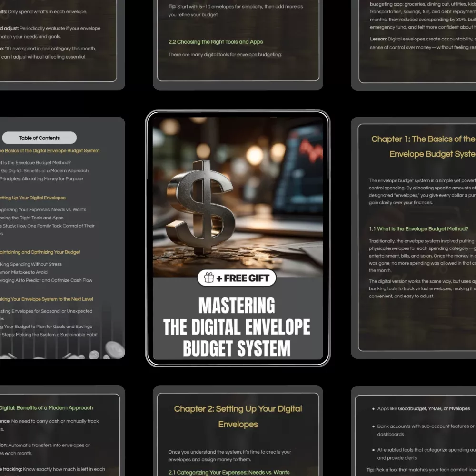Screen dimensions: 476x476
Task: Click the "Maintaining and Optimizing Your Budget" section title
Action: 40,252
